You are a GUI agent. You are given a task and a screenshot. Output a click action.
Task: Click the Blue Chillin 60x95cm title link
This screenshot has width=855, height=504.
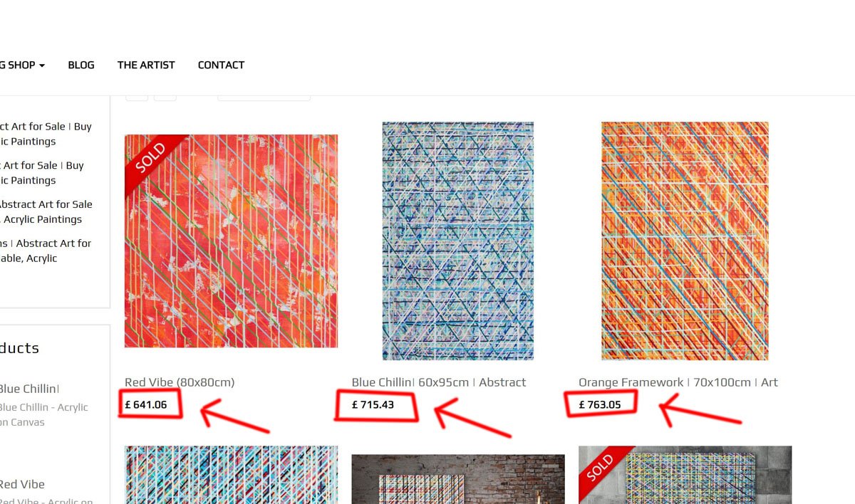(439, 382)
